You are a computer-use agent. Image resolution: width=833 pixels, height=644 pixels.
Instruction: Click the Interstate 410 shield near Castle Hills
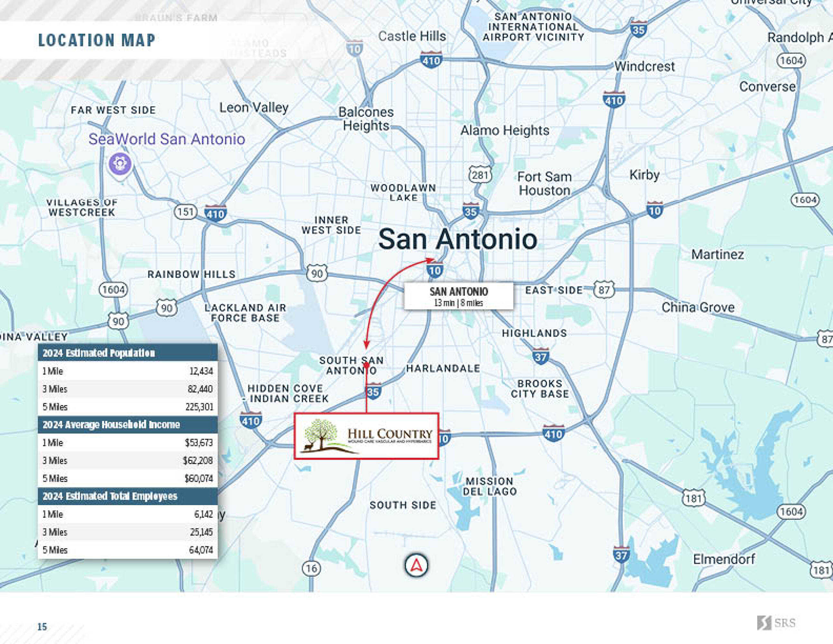[x=431, y=60]
